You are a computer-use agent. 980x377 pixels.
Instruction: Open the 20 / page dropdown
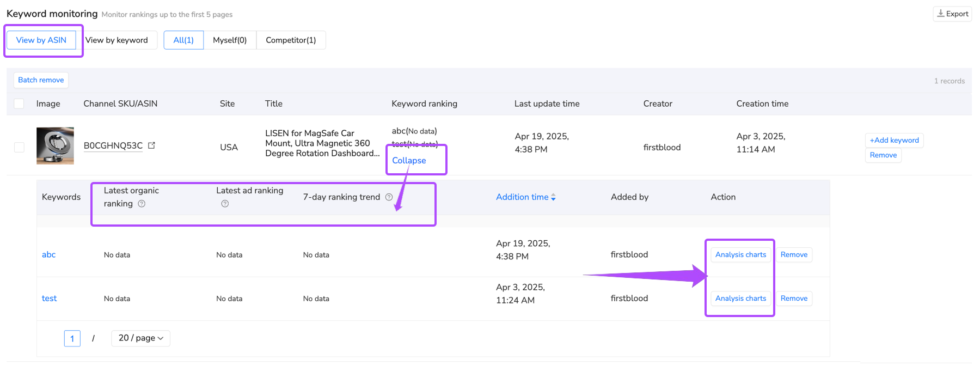click(x=140, y=338)
